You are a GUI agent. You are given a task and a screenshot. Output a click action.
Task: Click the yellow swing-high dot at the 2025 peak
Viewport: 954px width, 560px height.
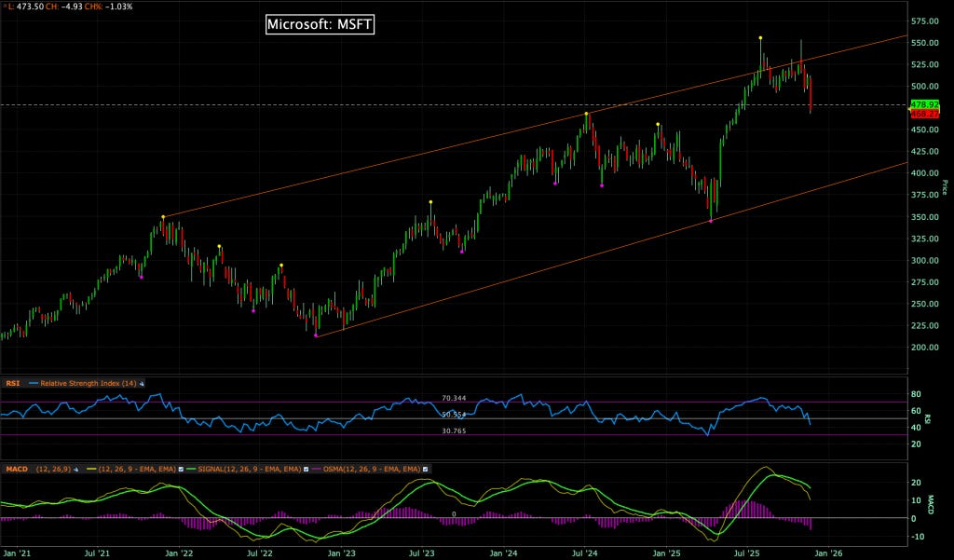click(x=760, y=38)
